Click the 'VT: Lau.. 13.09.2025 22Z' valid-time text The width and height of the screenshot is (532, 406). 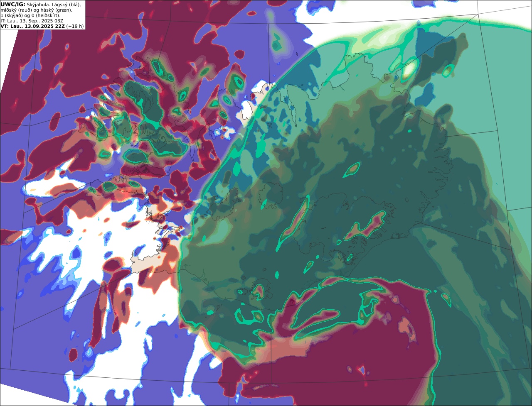click(x=32, y=26)
